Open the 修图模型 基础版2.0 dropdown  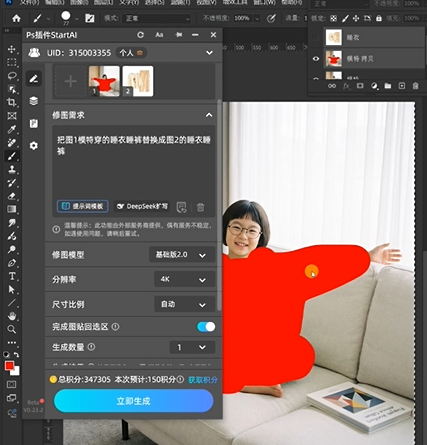point(182,255)
